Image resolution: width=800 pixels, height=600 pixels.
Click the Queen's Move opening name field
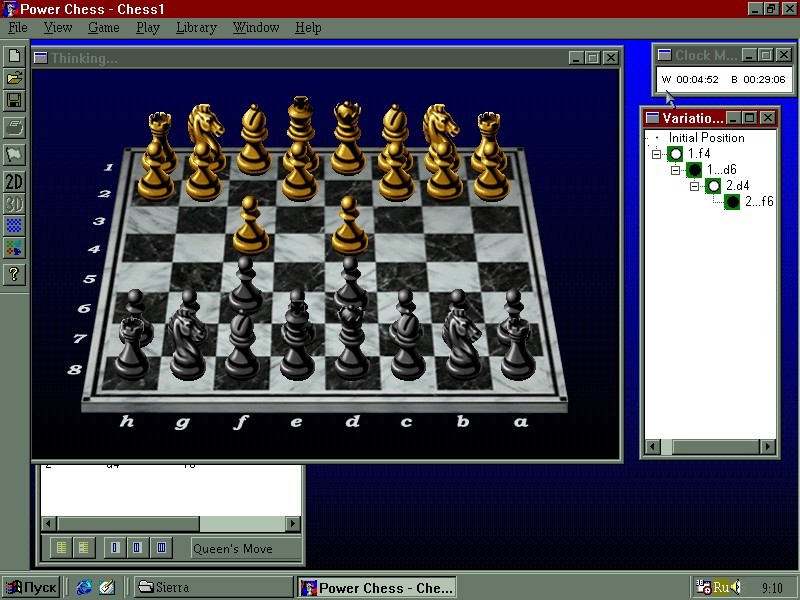pyautogui.click(x=246, y=548)
